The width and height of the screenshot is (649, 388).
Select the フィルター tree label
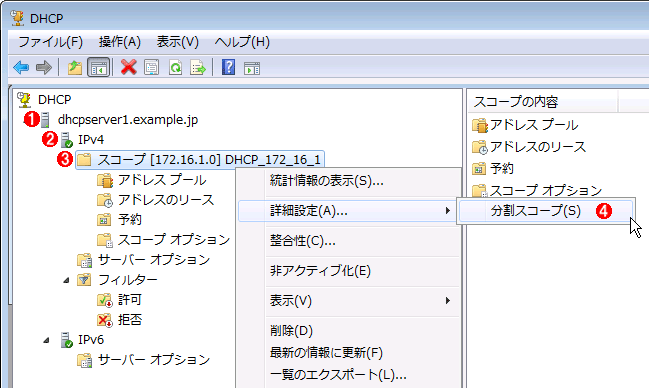coord(127,280)
